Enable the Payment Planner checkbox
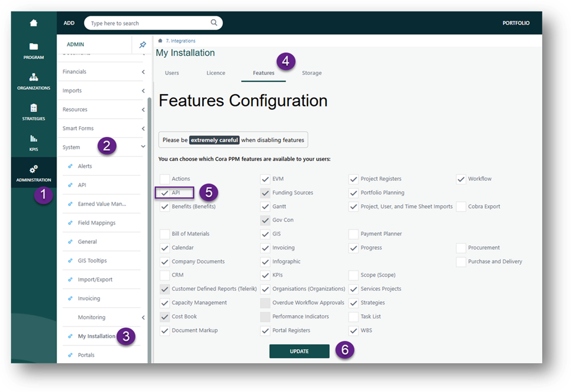 354,234
